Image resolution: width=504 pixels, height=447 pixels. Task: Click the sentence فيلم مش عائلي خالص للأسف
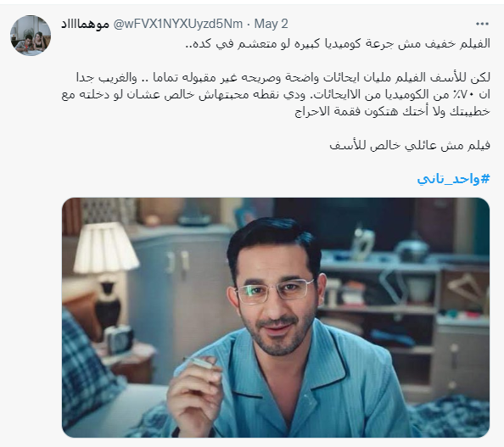[410, 145]
